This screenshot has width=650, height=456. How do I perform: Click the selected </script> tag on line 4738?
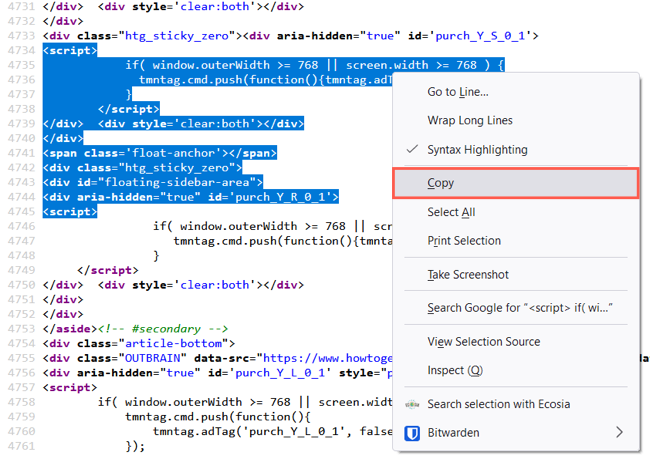(129, 109)
